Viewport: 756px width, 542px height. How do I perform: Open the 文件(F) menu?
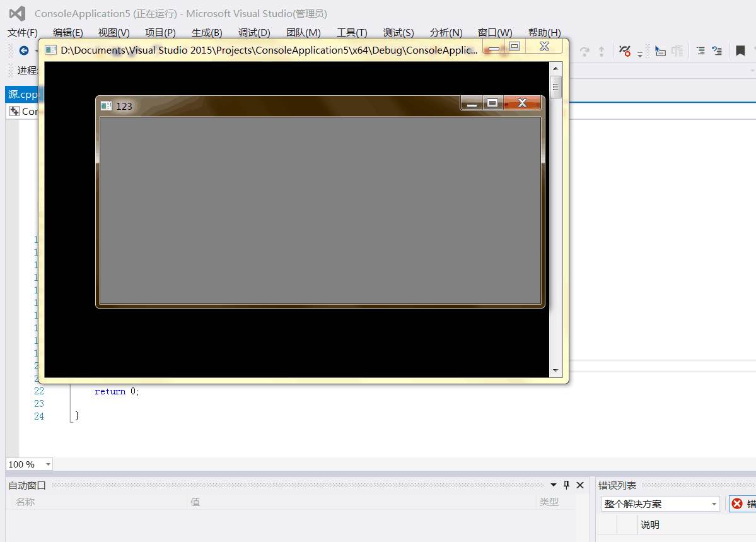[x=22, y=32]
